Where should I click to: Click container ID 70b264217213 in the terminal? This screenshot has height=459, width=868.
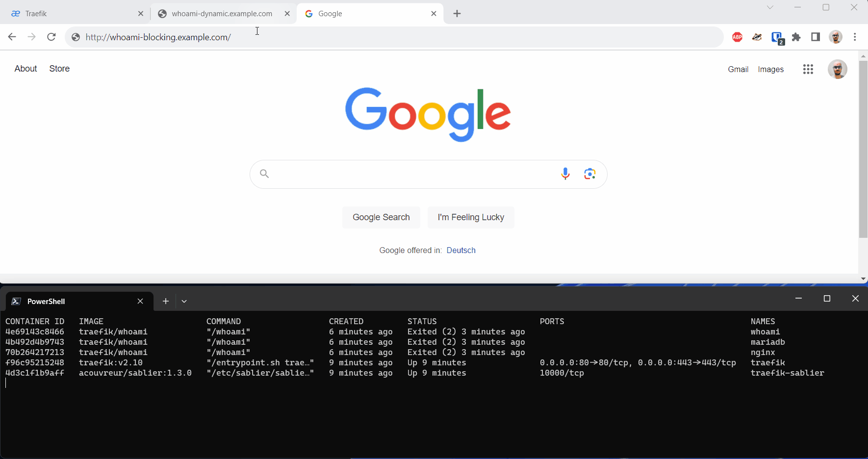pyautogui.click(x=35, y=352)
